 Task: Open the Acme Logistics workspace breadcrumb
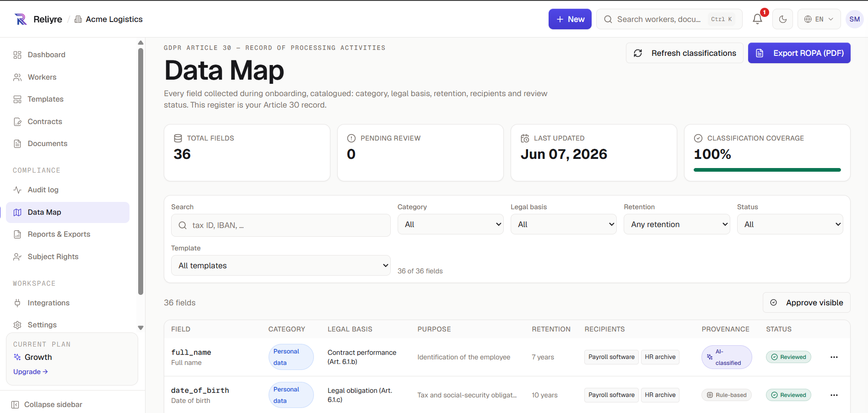[x=108, y=19]
